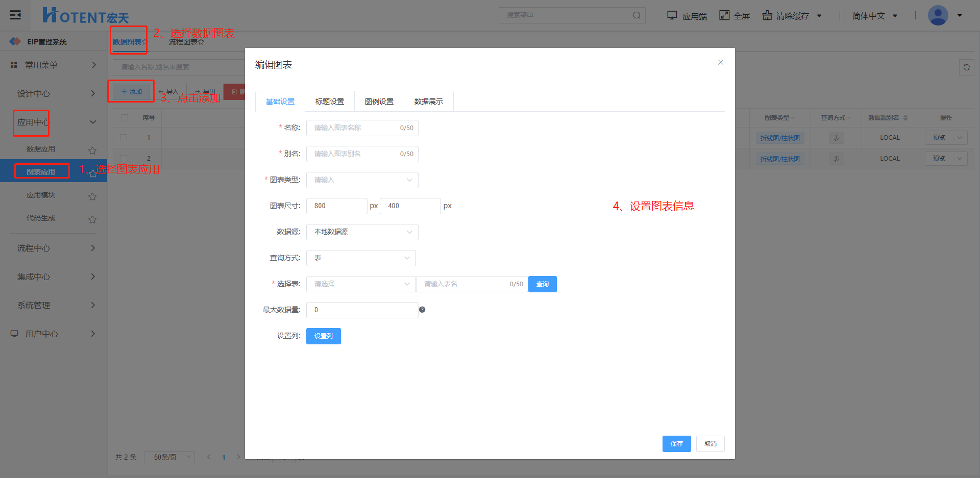
Task: Click the user avatar icon
Action: click(938, 15)
